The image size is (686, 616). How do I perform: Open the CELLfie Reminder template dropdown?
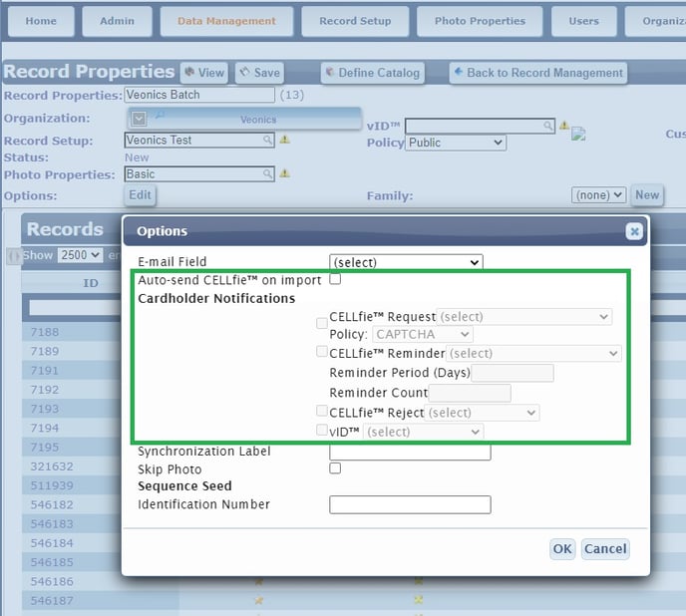[x=533, y=354]
